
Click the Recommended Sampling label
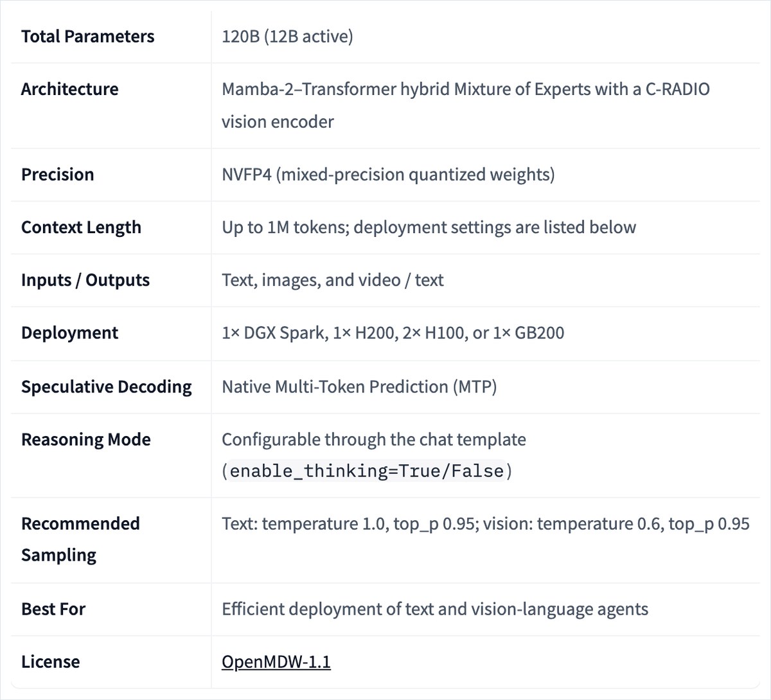80,539
